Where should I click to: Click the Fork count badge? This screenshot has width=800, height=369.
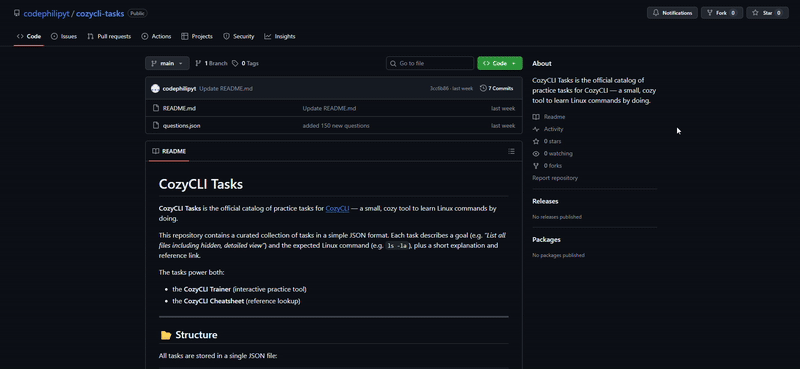pyautogui.click(x=733, y=13)
